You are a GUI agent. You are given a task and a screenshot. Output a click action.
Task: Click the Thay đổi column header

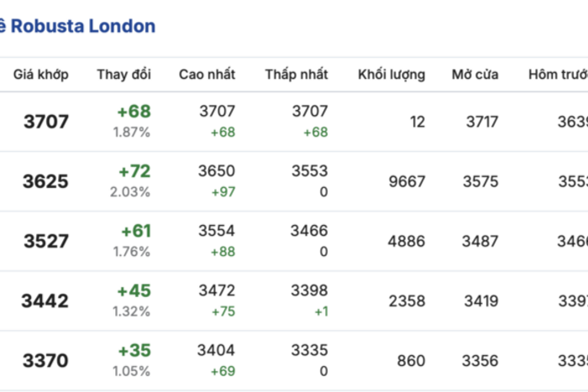click(123, 75)
